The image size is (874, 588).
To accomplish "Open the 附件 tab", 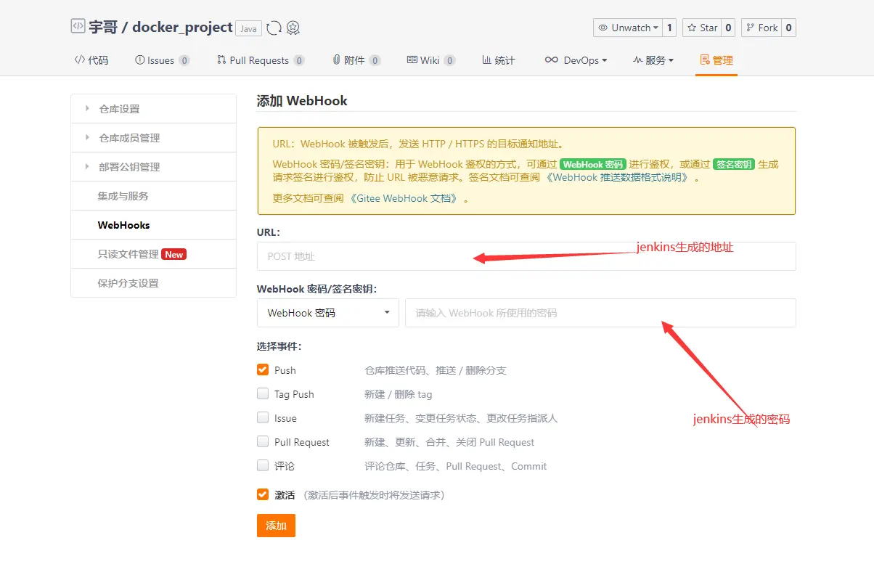I will coord(356,60).
